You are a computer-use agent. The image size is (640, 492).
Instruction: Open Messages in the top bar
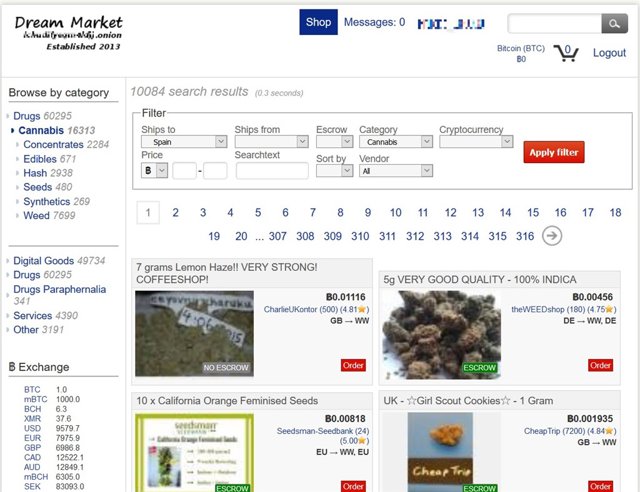click(374, 22)
